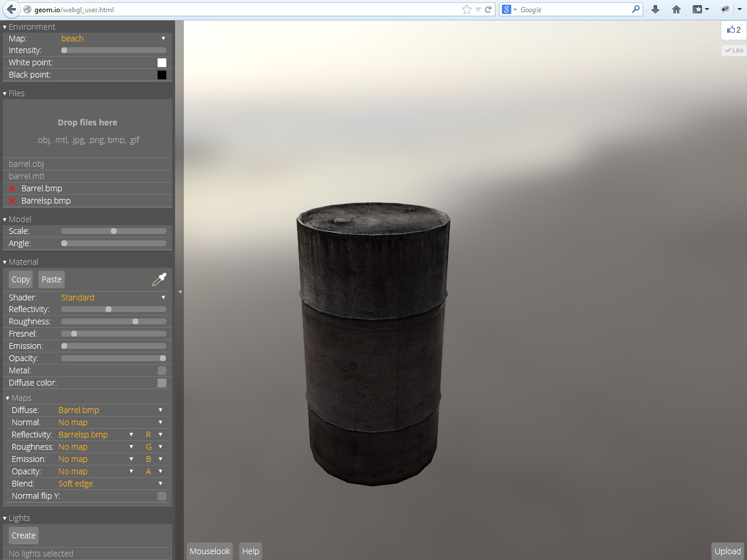Remove Barrel.bmp with its red X
The height and width of the screenshot is (560, 747).
(x=12, y=188)
